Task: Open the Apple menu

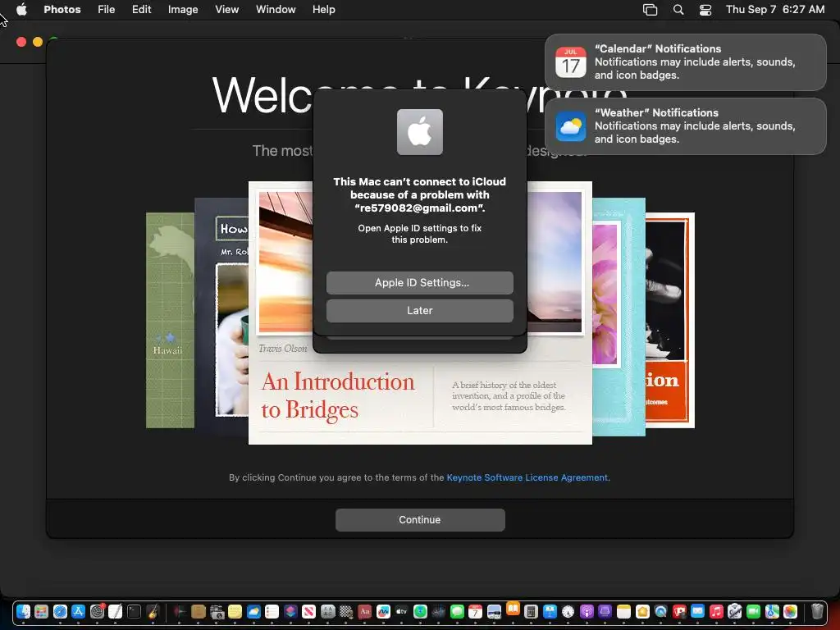Action: pyautogui.click(x=21, y=9)
